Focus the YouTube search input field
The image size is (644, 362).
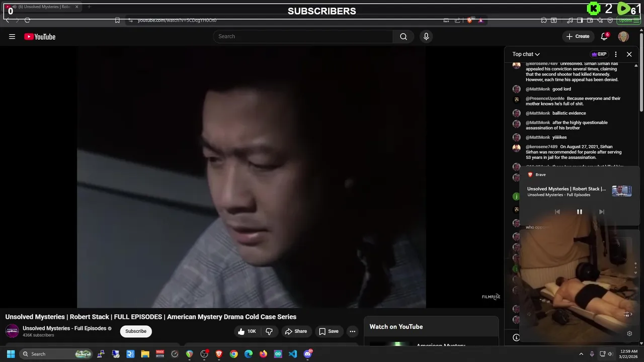[x=303, y=36]
